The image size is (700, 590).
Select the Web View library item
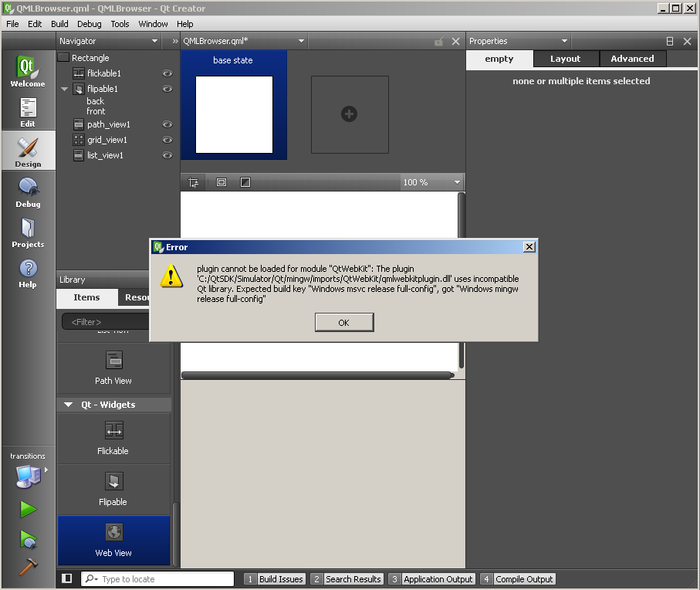pos(113,540)
